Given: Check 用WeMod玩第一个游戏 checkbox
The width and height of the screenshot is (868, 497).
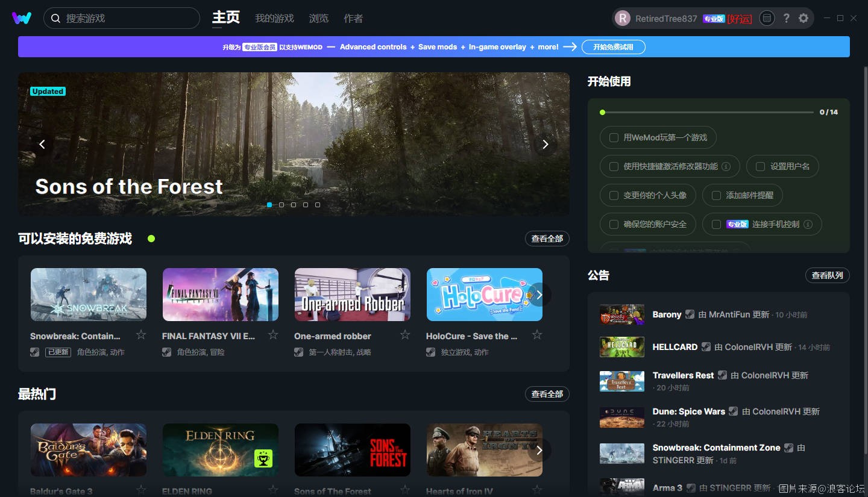Looking at the screenshot, I should click(614, 137).
